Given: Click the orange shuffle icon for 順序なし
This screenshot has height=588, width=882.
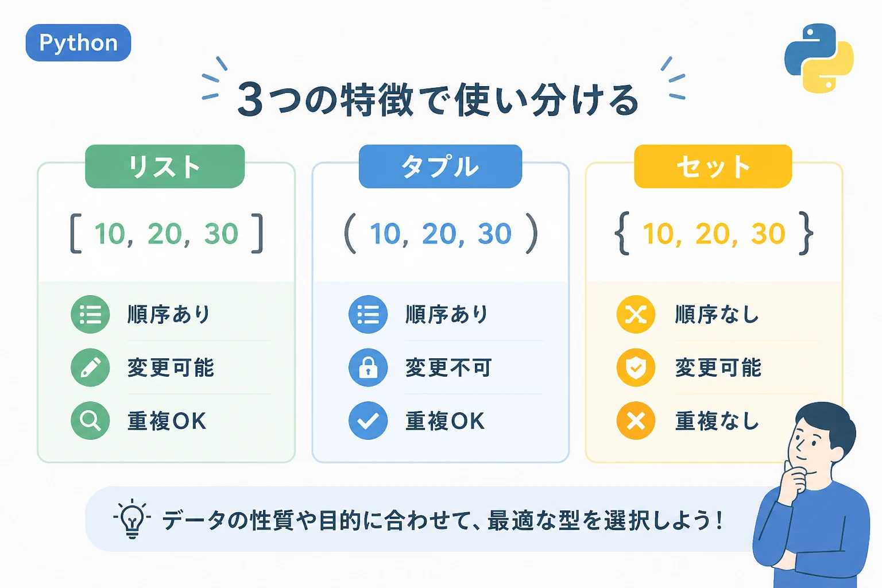Looking at the screenshot, I should click(636, 314).
